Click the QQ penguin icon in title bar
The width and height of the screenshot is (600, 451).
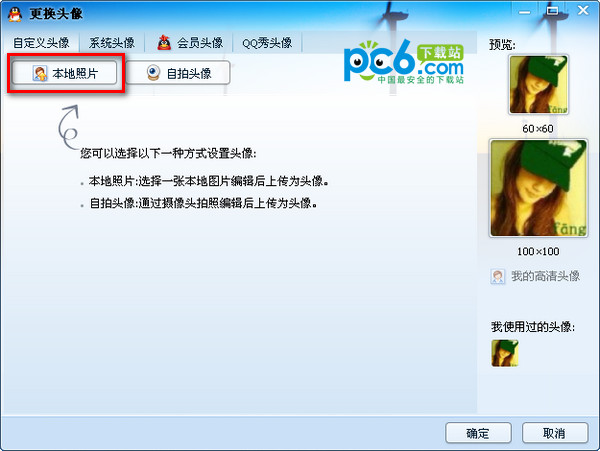point(15,14)
